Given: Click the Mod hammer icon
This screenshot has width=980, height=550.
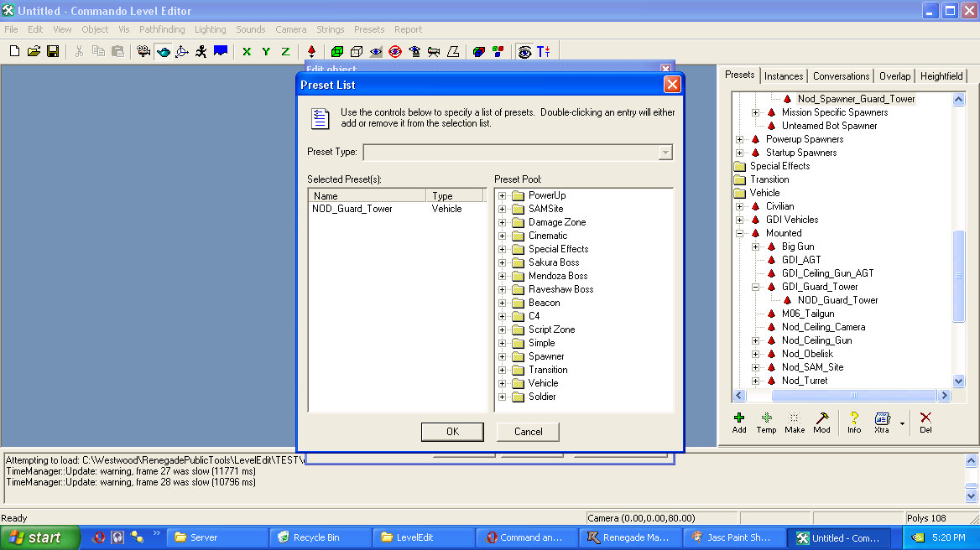Looking at the screenshot, I should click(x=821, y=422).
